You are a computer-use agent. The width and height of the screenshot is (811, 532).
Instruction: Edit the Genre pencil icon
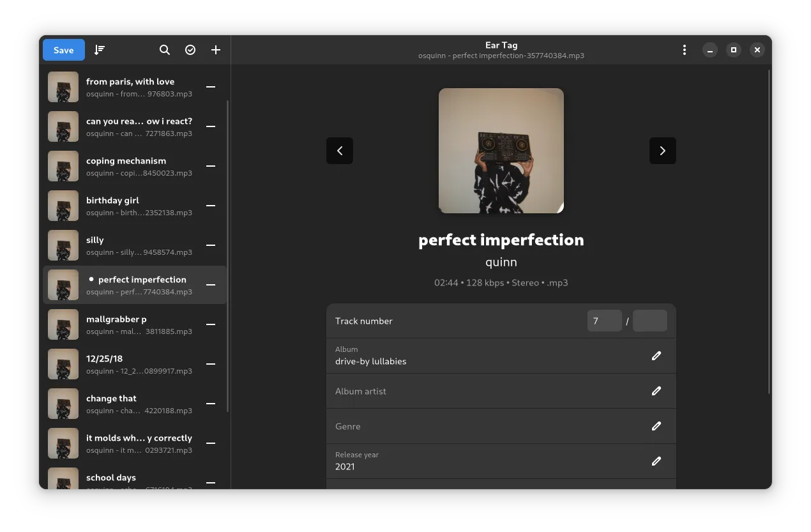point(656,426)
